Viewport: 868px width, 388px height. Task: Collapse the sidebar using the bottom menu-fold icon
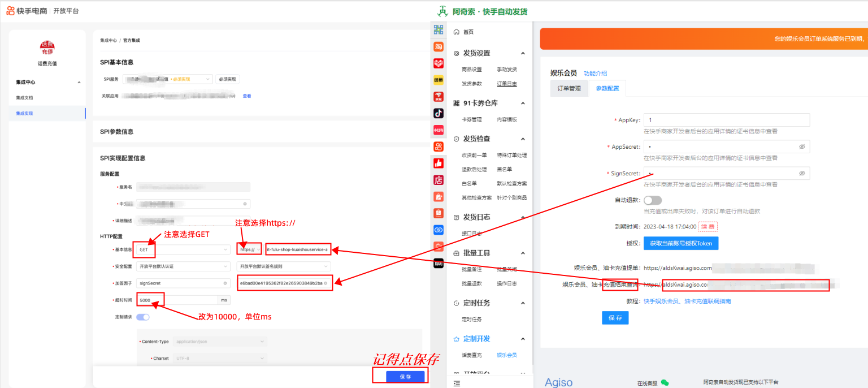457,383
